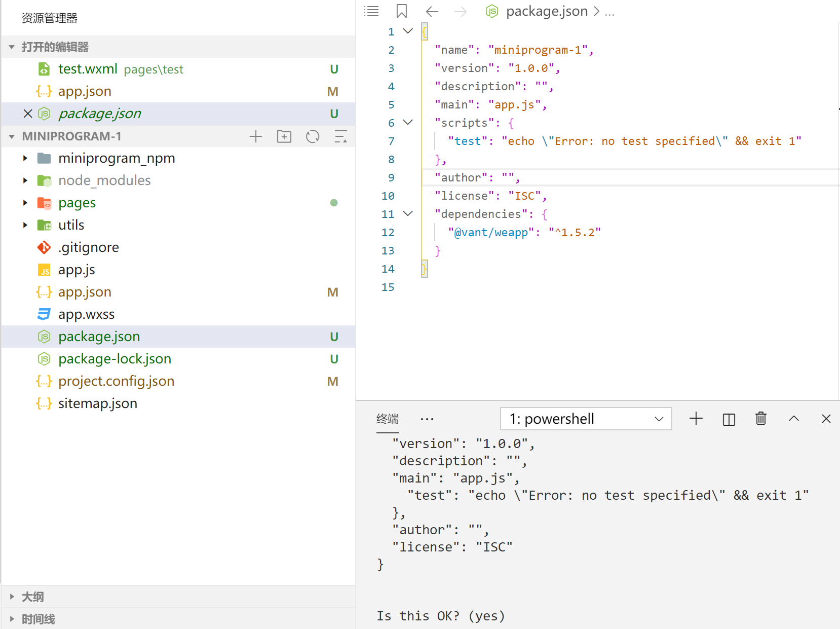Refresh the file explorer tree
Image resolution: width=840 pixels, height=629 pixels.
coord(313,136)
